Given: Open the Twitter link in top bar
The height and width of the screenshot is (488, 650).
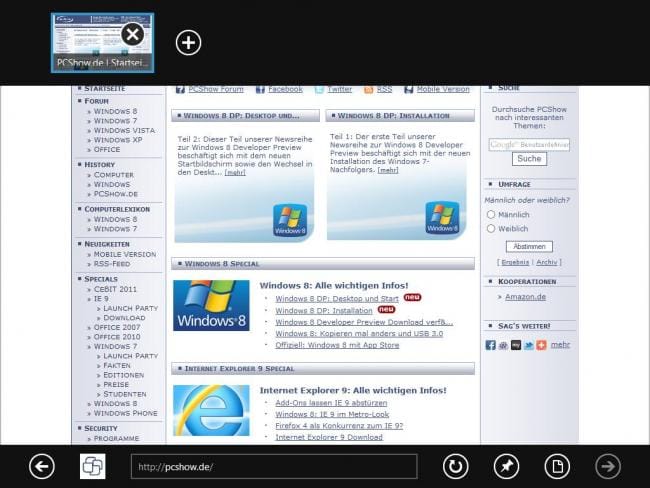Looking at the screenshot, I should (340, 89).
